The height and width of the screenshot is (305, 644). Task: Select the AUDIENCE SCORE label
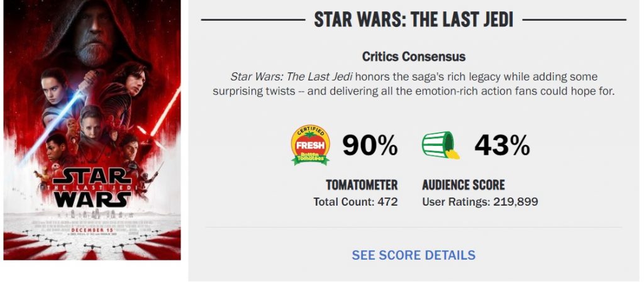(464, 185)
